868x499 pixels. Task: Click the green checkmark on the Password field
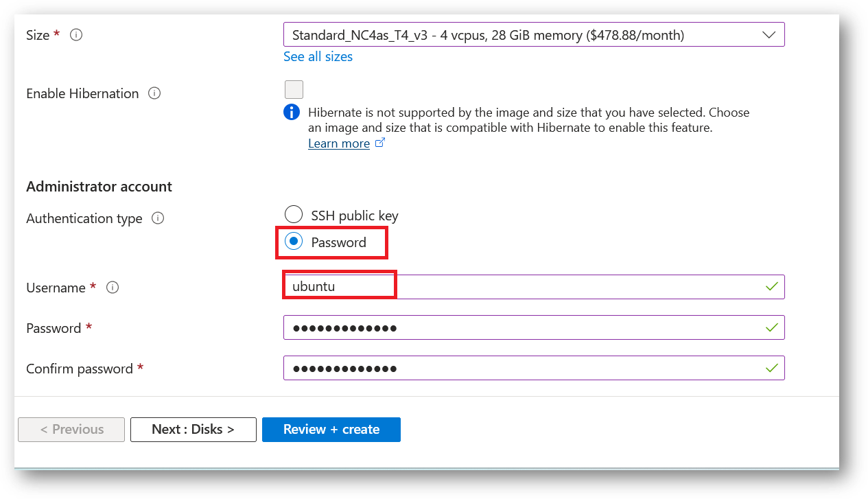pos(771,327)
